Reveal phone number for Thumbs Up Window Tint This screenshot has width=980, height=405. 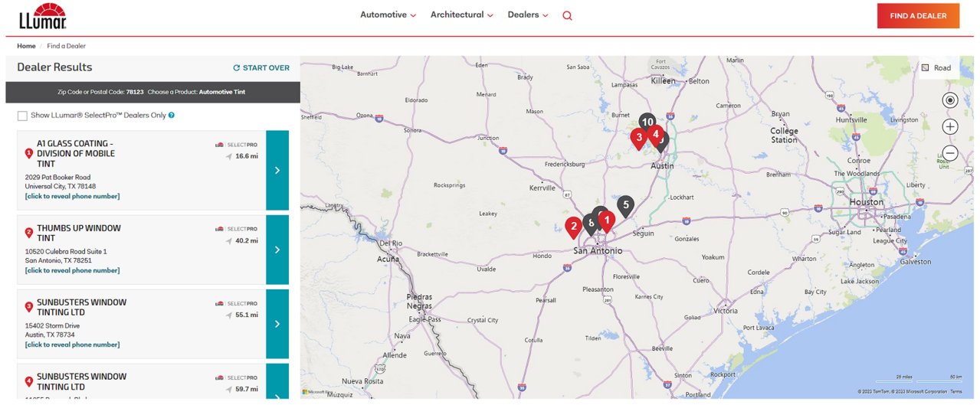click(x=72, y=270)
